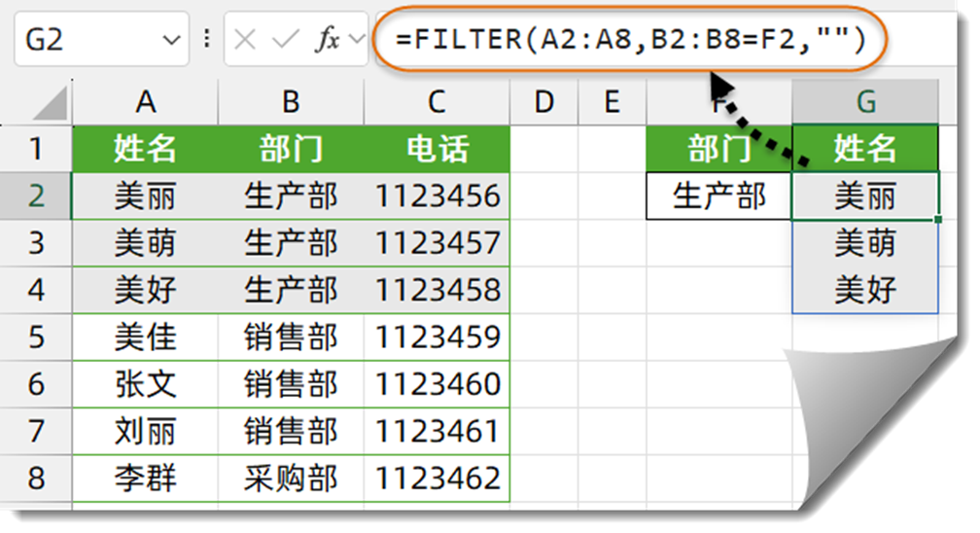Image resolution: width=980 pixels, height=533 pixels.
Task: Click cell F2 containing 生产部
Action: tap(719, 195)
